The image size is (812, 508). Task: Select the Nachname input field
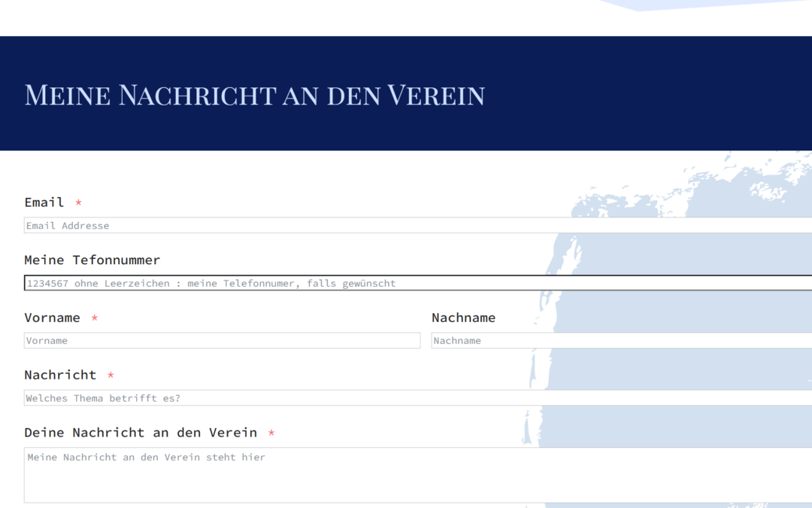[617, 340]
